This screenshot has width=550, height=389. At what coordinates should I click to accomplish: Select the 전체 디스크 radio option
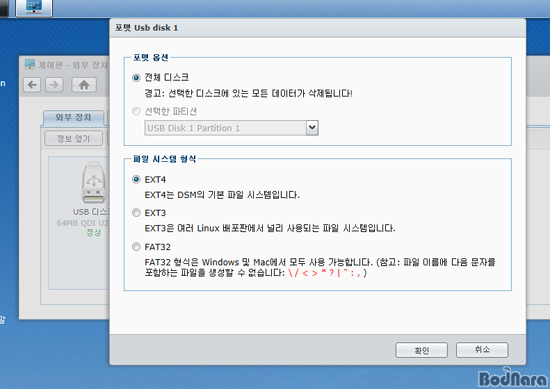click(x=136, y=78)
